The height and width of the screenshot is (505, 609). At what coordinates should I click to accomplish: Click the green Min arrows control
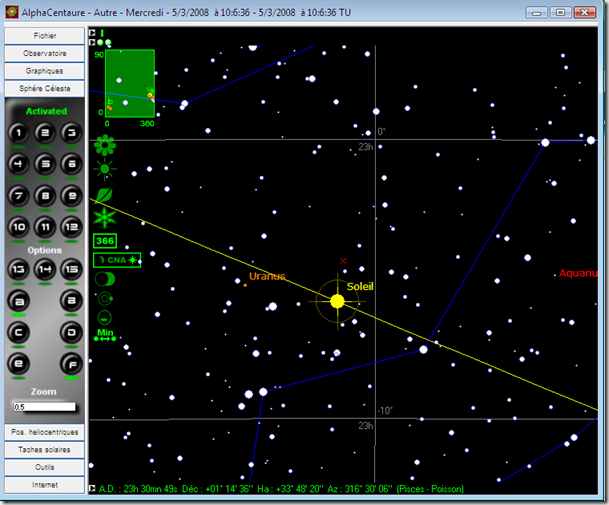(105, 335)
